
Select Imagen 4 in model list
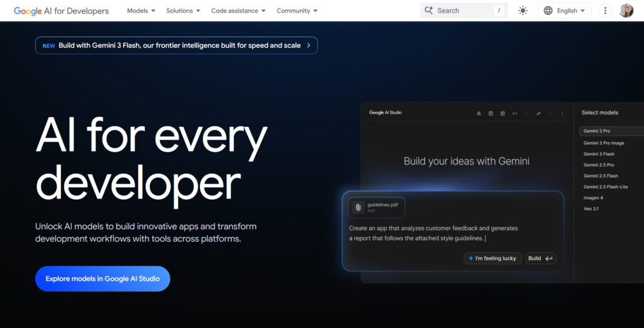coord(593,198)
